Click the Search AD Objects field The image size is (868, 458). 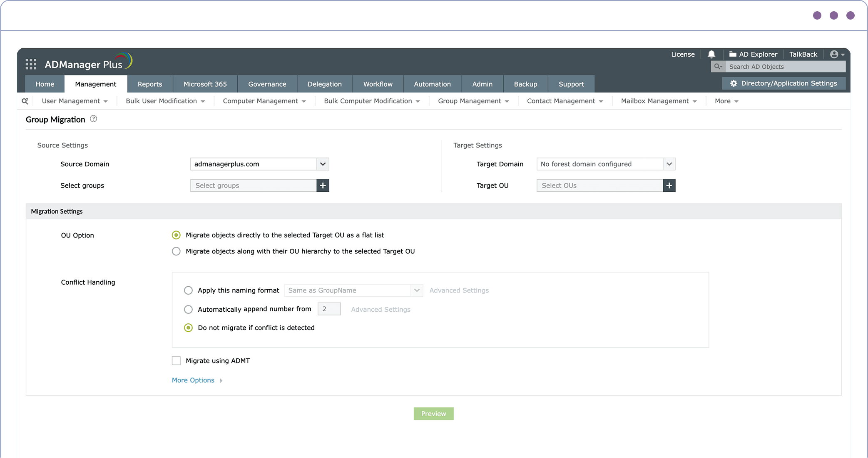[x=785, y=67]
